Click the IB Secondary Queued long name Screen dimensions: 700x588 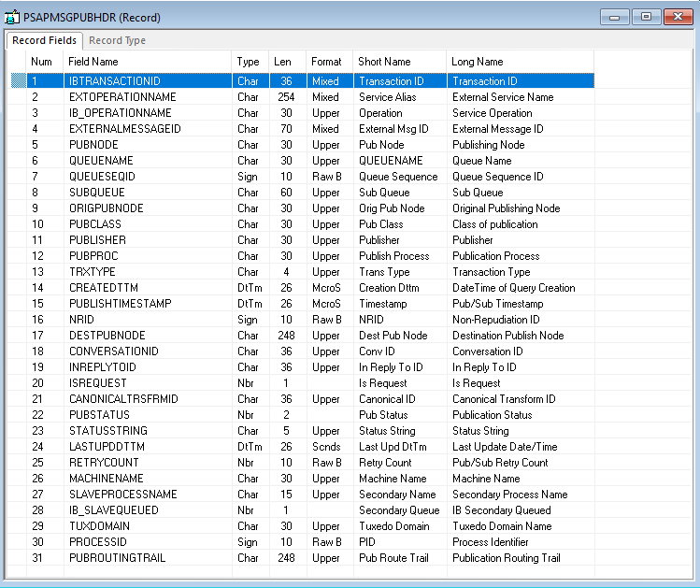(501, 510)
